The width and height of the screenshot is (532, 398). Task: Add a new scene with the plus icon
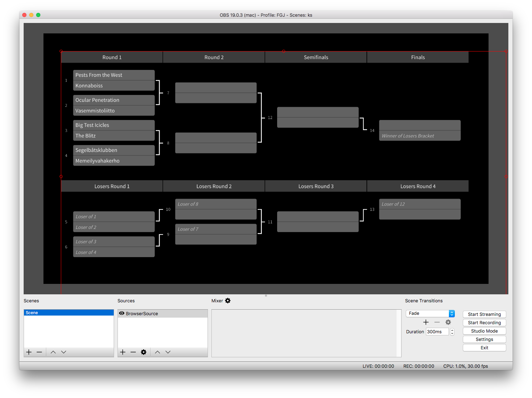pos(29,352)
